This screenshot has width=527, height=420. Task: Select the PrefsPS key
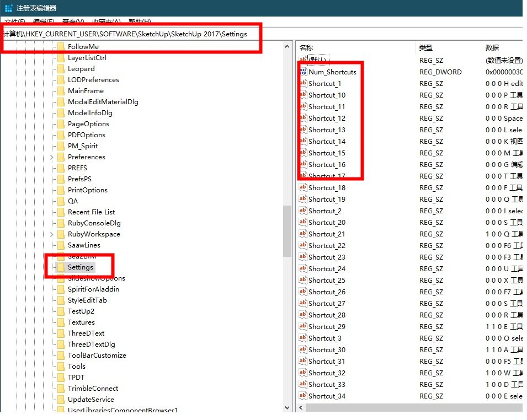pyautogui.click(x=79, y=179)
